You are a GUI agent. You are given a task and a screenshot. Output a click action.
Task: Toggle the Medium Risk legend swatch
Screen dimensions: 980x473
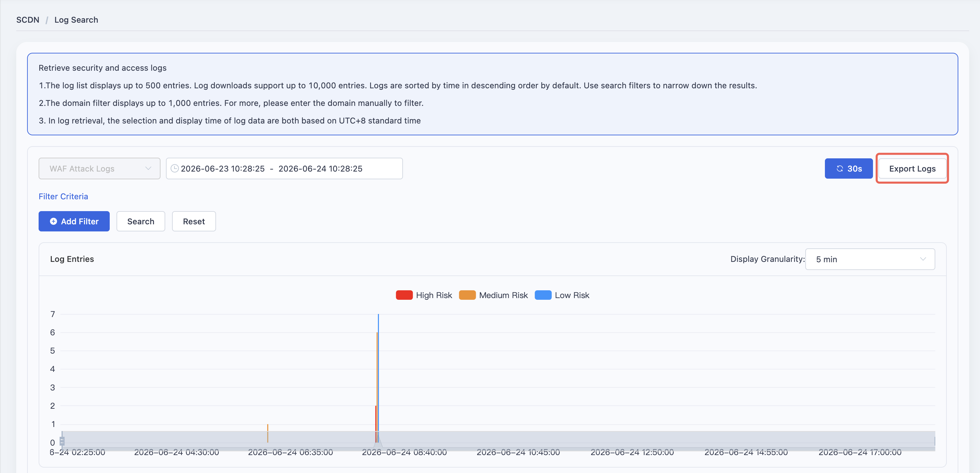click(x=467, y=295)
